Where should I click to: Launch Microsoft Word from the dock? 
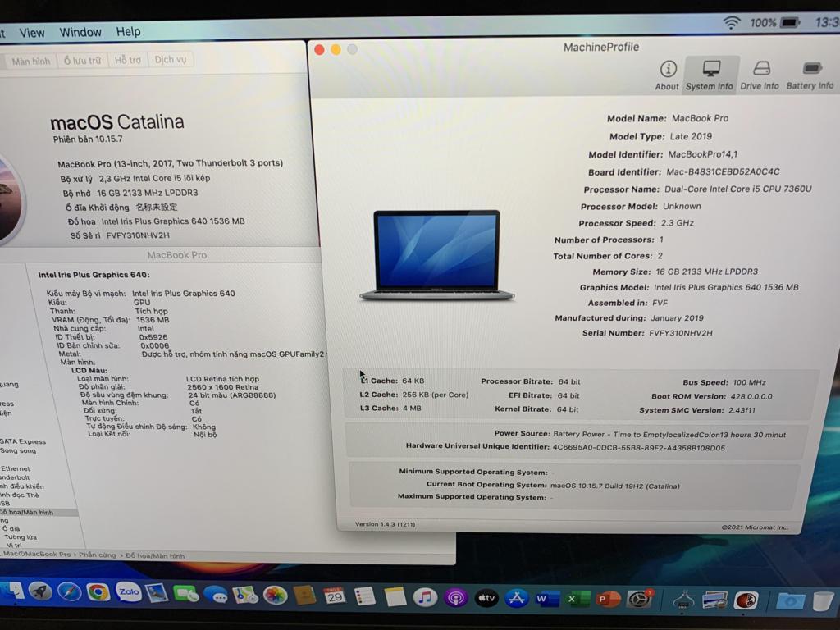pos(547,599)
